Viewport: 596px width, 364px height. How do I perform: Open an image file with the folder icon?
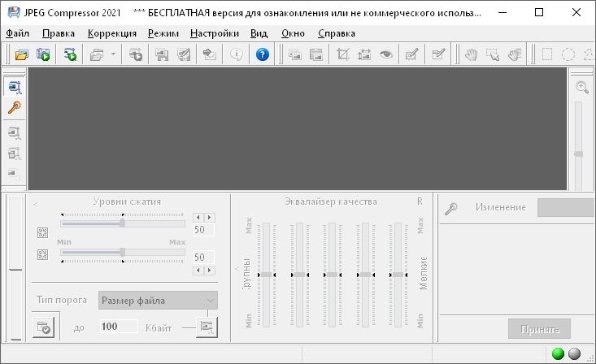point(22,54)
